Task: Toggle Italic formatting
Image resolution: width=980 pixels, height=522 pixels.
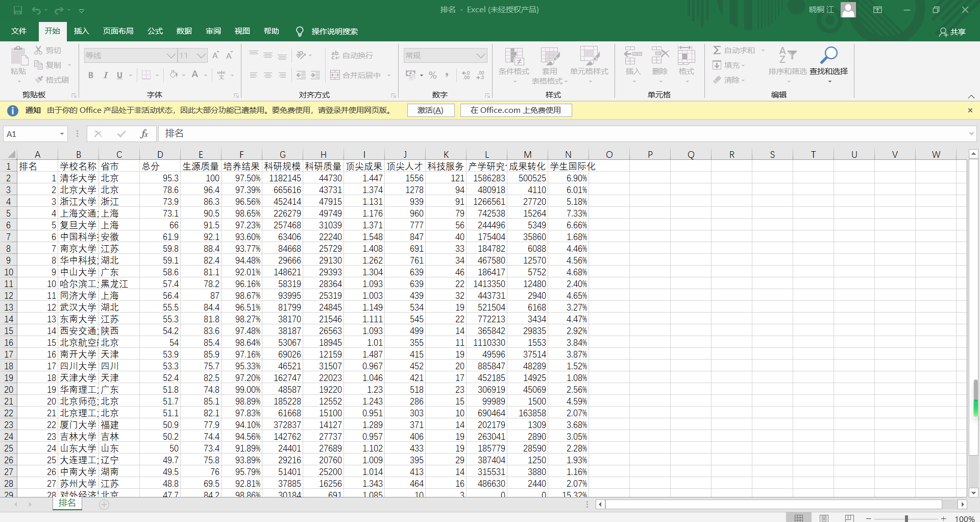Action: coord(105,76)
